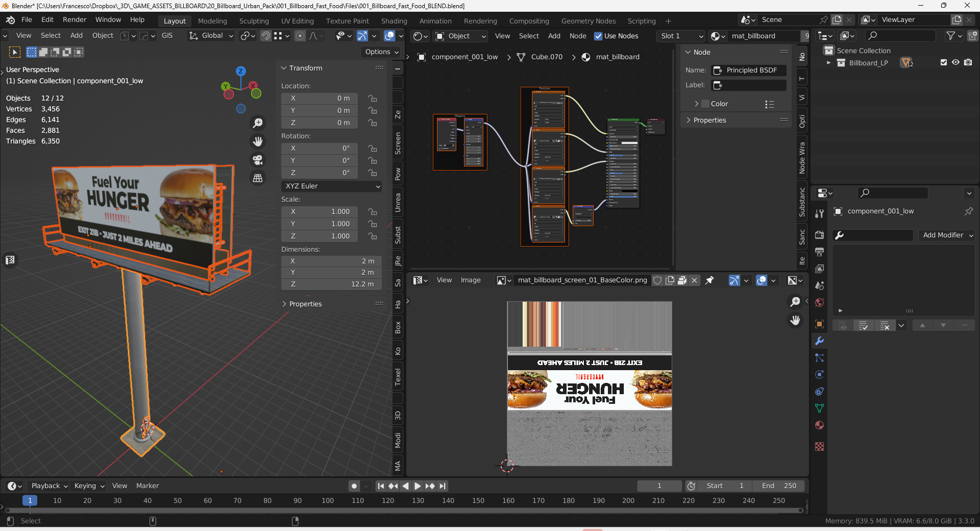Click the new image icon beside BaseColor.png

670,280
